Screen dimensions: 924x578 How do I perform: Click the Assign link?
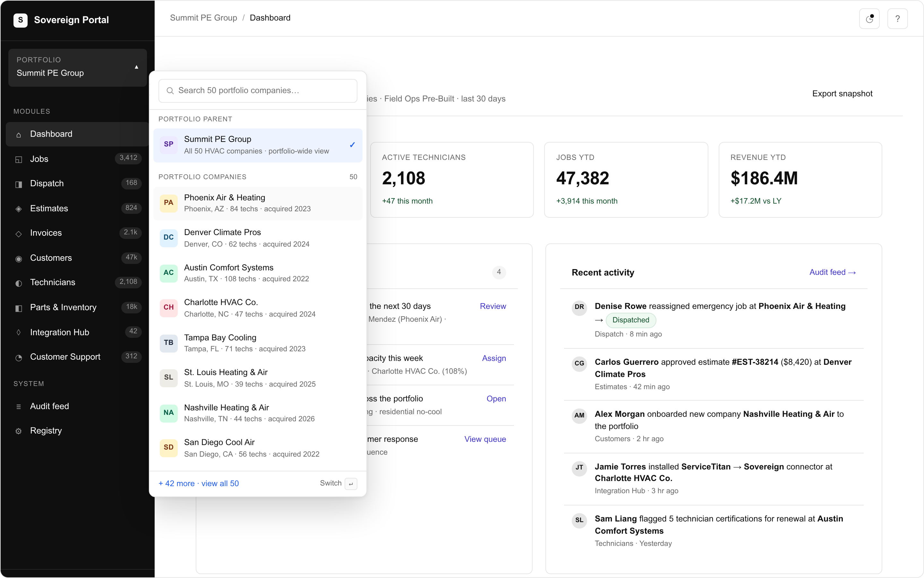[x=494, y=358]
